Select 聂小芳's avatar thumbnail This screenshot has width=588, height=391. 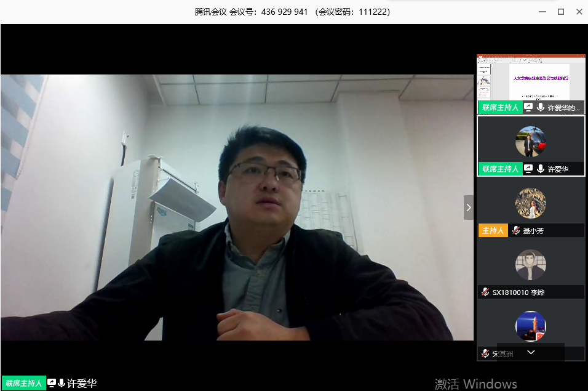[530, 203]
